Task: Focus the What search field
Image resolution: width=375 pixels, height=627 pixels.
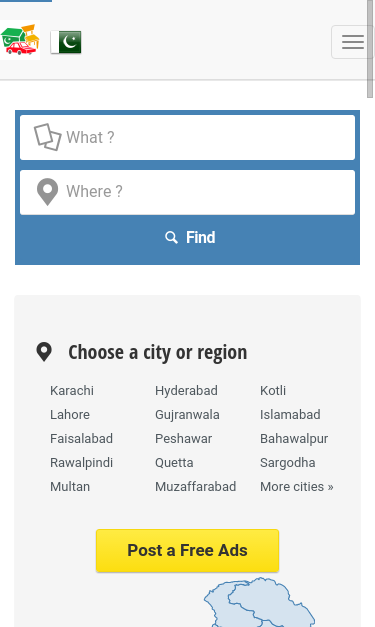Action: pos(188,138)
